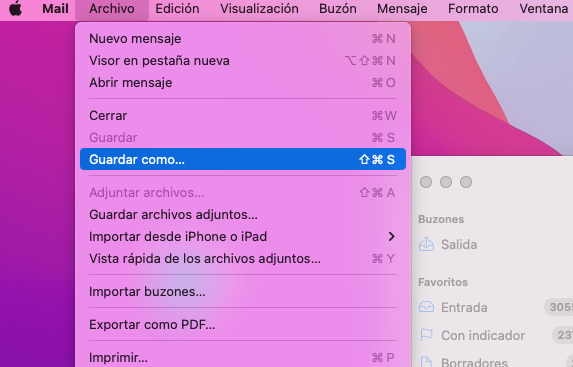Open the Con indicador mailbox

tap(483, 335)
